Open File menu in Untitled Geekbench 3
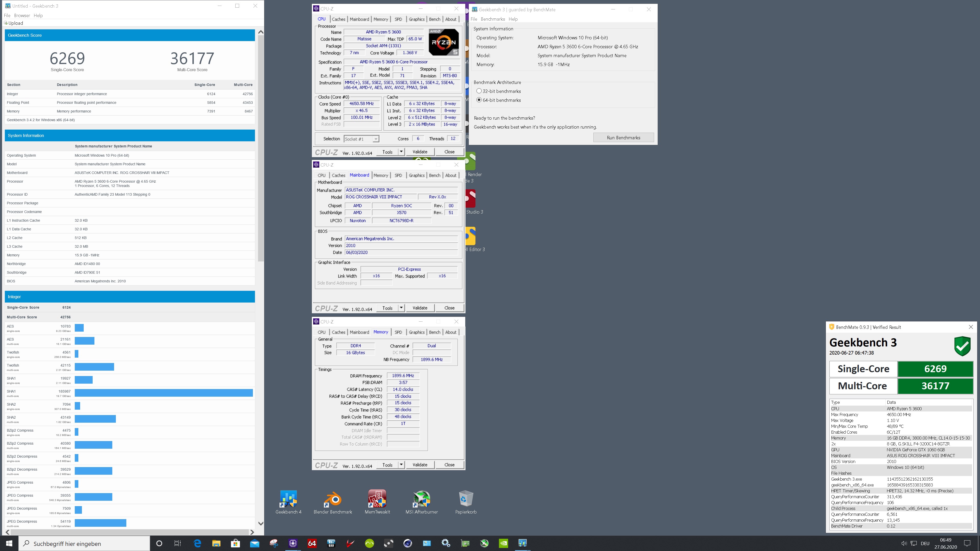Screen dimensions: 980x551 tap(7, 15)
